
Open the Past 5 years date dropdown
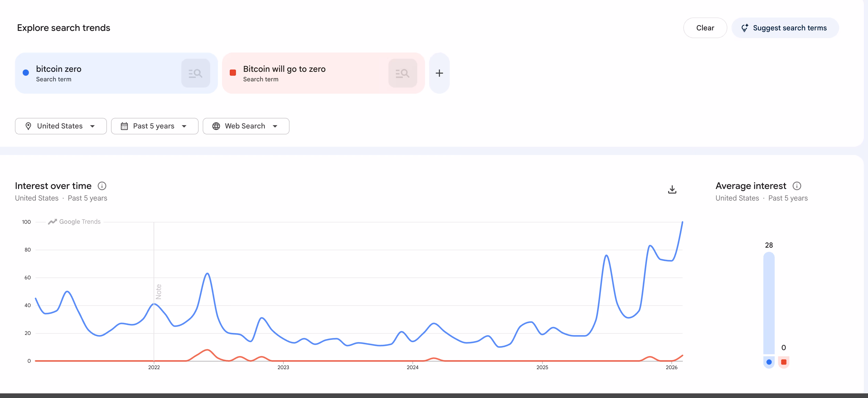pos(154,126)
